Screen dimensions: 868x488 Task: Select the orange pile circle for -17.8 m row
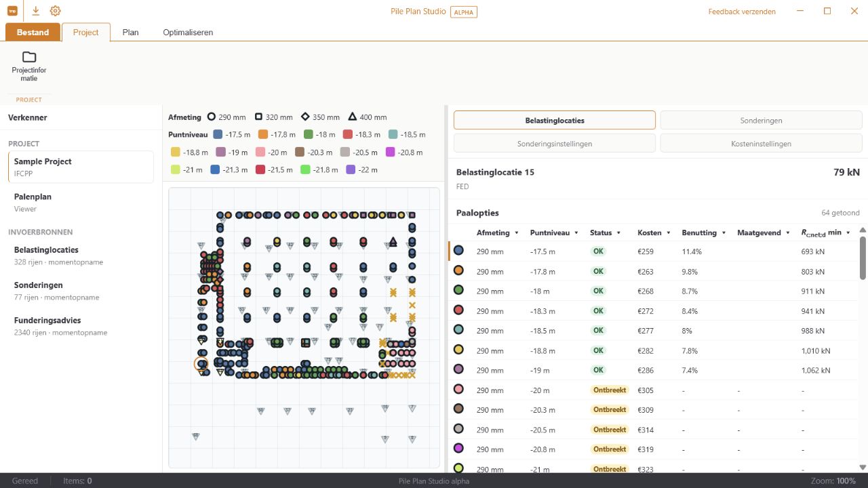pos(458,270)
